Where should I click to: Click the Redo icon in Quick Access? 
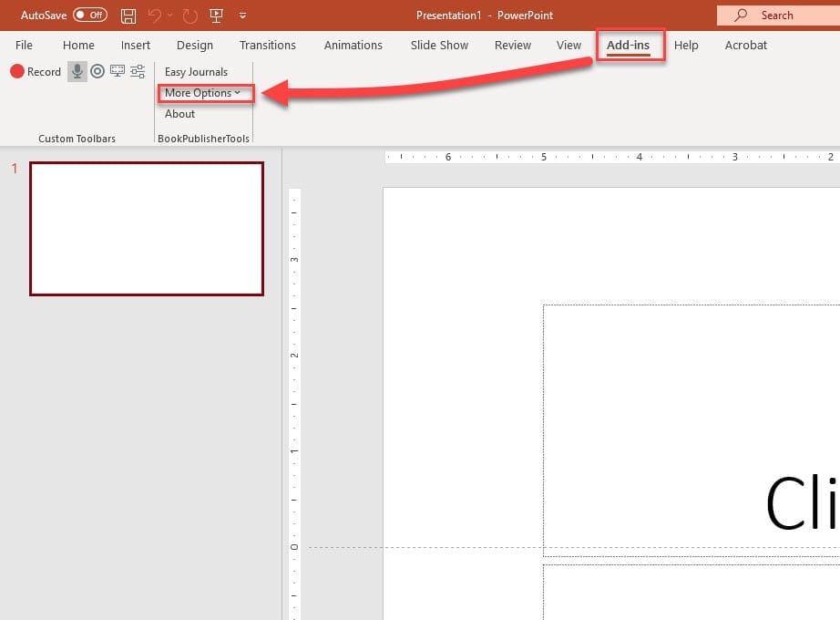point(190,15)
